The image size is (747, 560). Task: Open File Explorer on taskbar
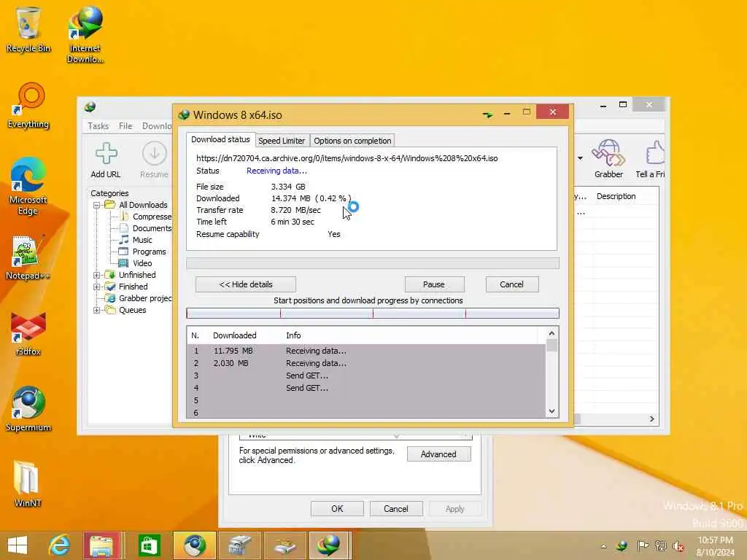pos(101,545)
